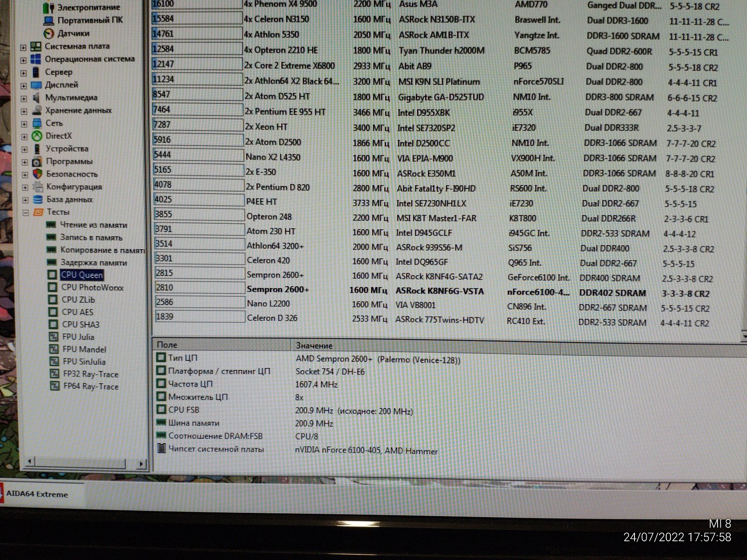Click the Множитель ЦП field row
Image resolution: width=747 pixels, height=560 pixels.
pos(230,397)
